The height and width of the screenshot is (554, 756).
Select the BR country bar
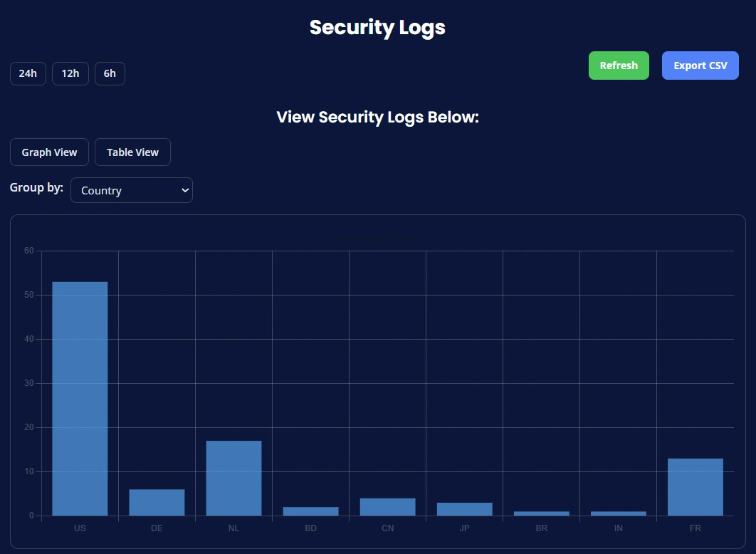[541, 513]
